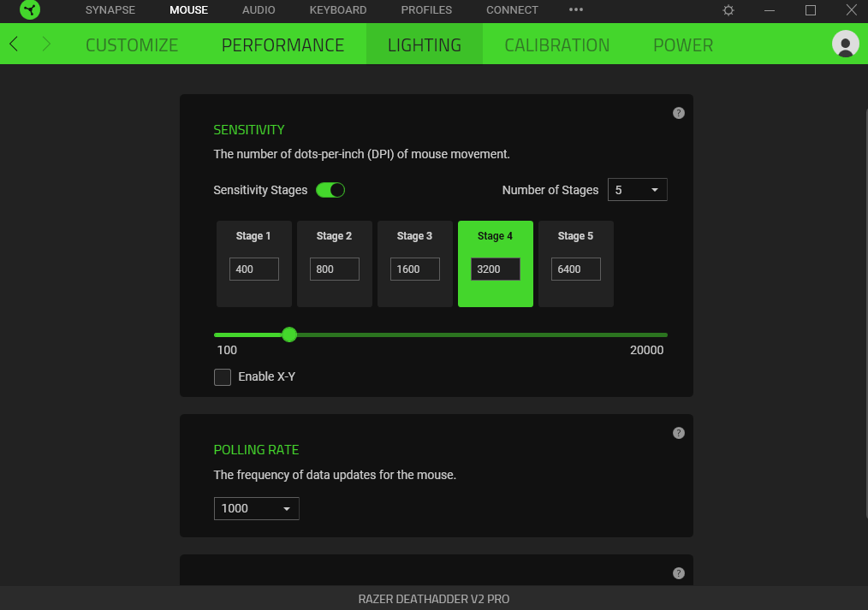
Task: Open help icon for Sensitivity section
Action: point(679,113)
